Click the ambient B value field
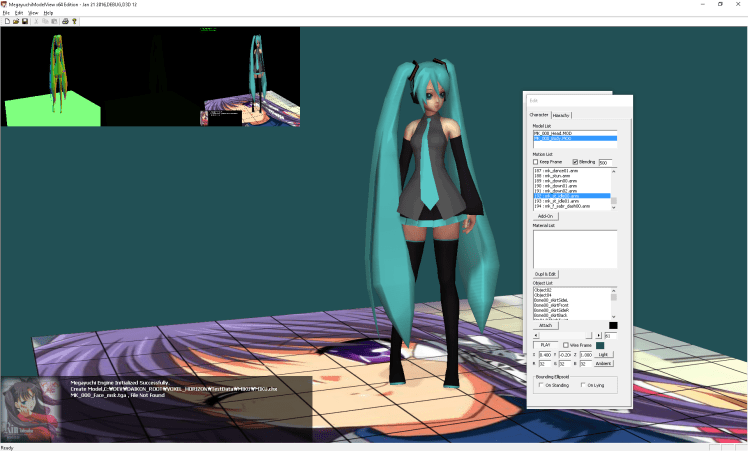The image size is (748, 451). 586,364
